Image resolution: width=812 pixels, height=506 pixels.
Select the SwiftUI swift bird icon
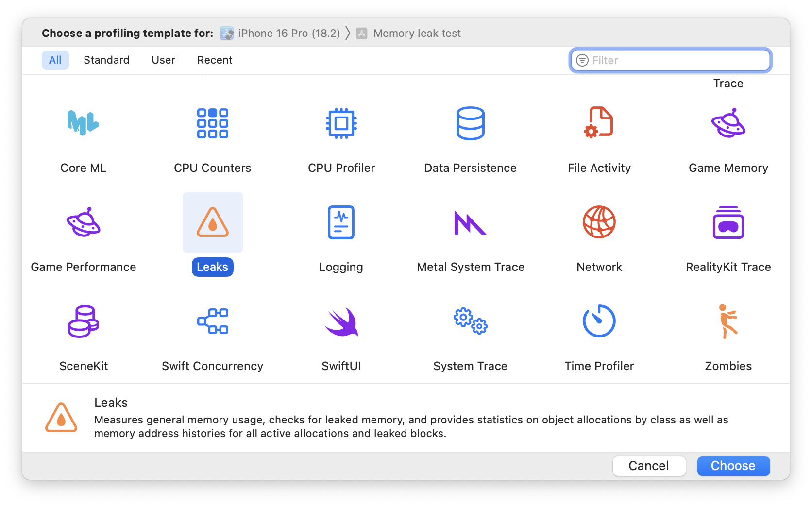point(341,321)
